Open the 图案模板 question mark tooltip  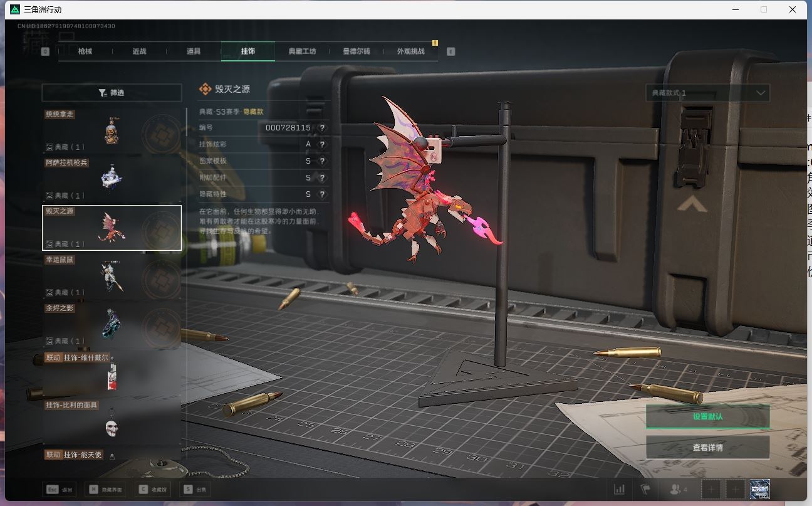click(322, 161)
